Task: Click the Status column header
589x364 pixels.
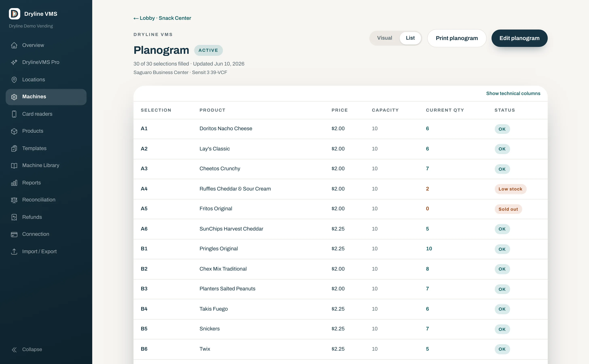Action: (x=505, y=110)
